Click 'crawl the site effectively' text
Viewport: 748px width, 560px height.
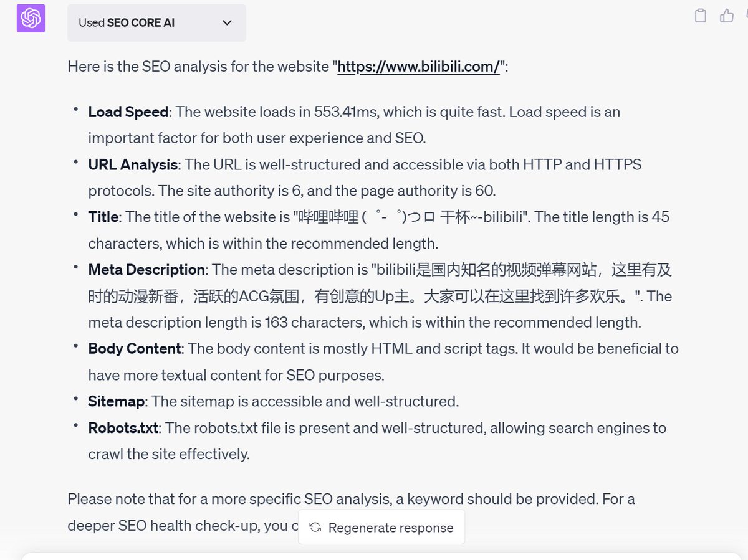(x=169, y=454)
